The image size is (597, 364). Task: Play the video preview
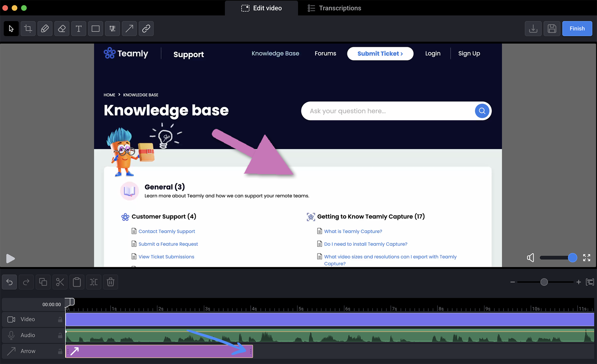10,258
